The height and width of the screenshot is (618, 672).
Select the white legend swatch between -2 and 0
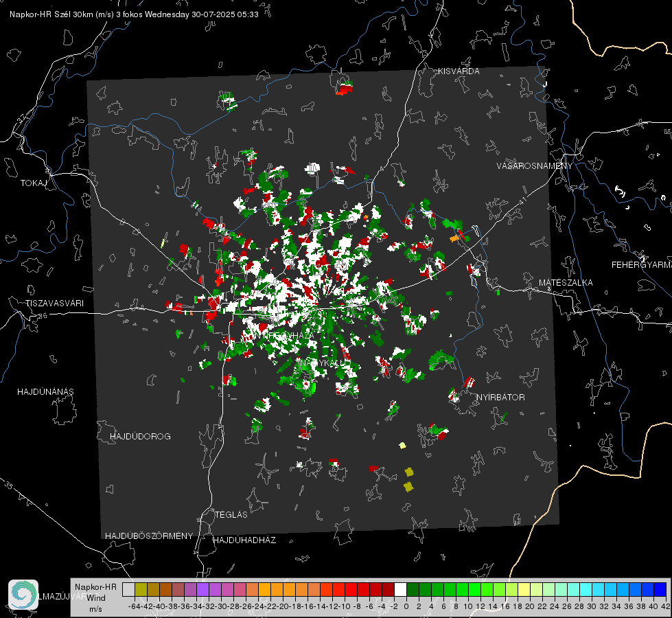(400, 589)
